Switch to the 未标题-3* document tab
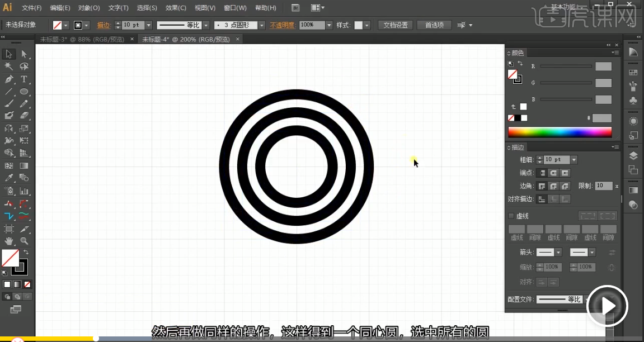Screen dimensions: 644x342 point(84,39)
